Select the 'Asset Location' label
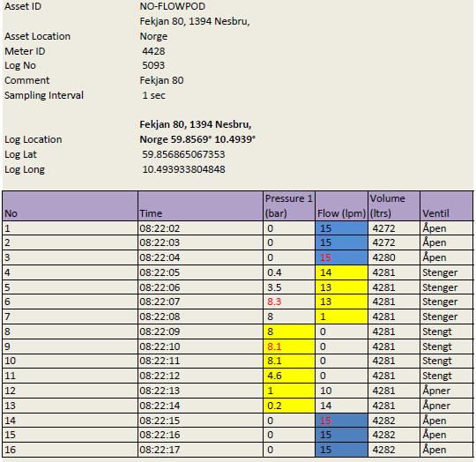Image resolution: width=476 pixels, height=462 pixels. coord(37,36)
